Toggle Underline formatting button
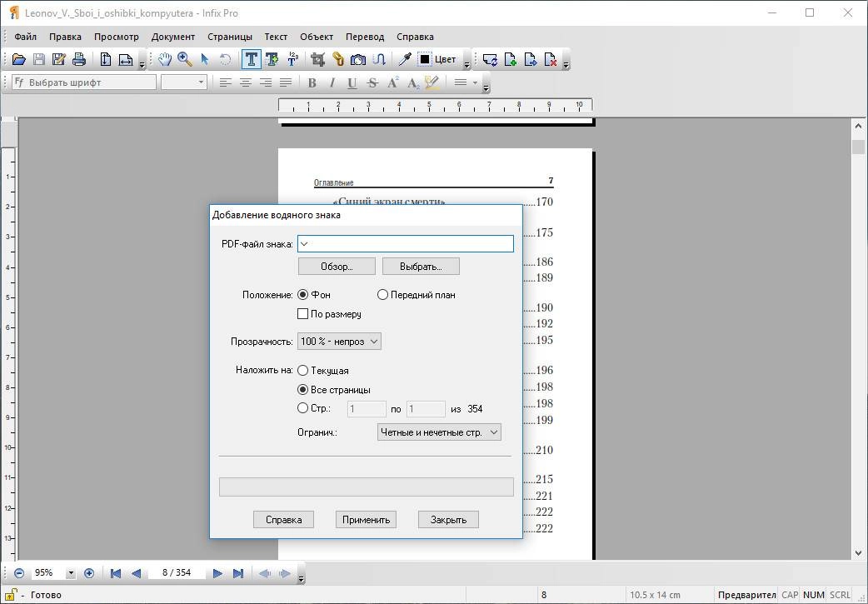The height and width of the screenshot is (604, 868). point(352,83)
